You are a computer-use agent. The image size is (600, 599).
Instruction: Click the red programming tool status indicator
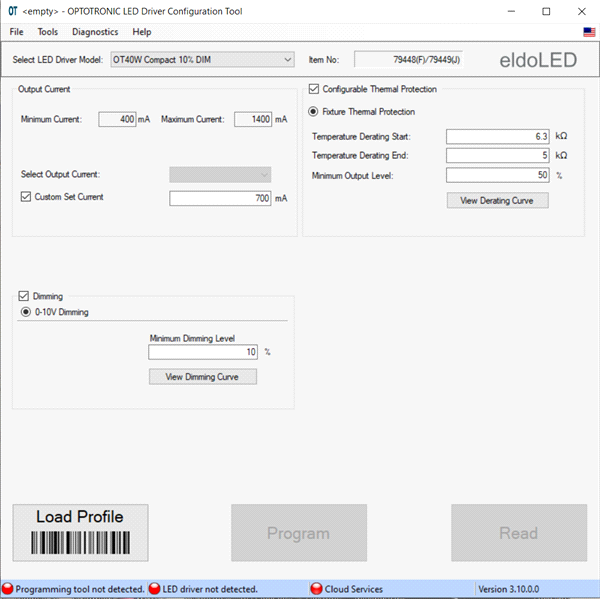coord(8,589)
